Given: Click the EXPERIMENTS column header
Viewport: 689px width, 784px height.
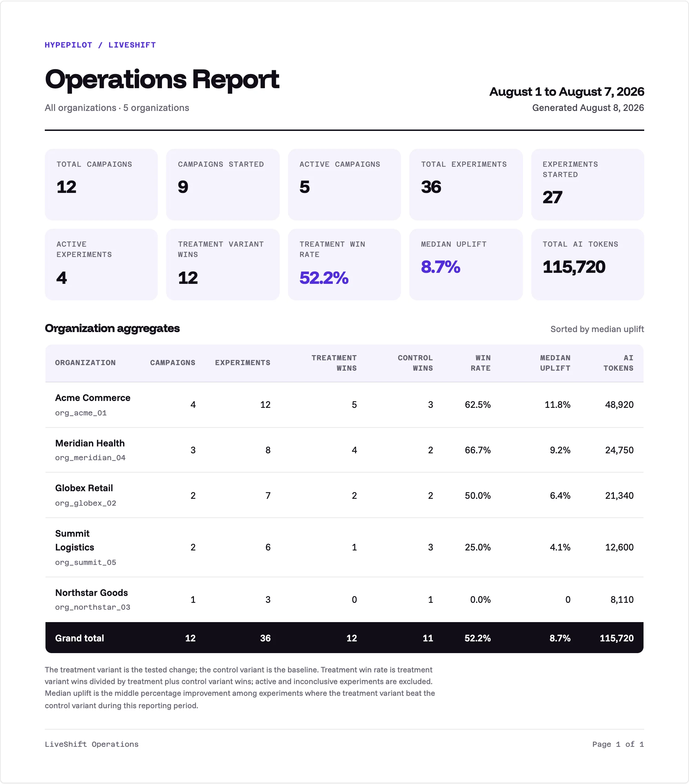Looking at the screenshot, I should tap(243, 363).
